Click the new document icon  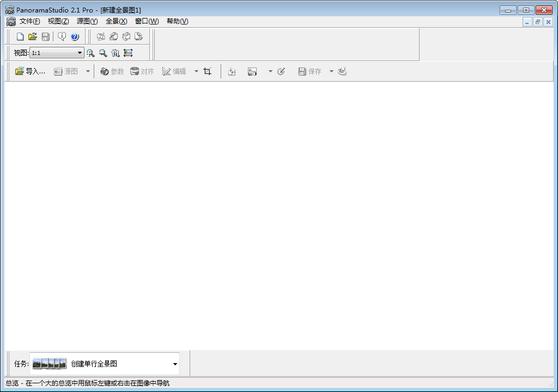pyautogui.click(x=20, y=36)
